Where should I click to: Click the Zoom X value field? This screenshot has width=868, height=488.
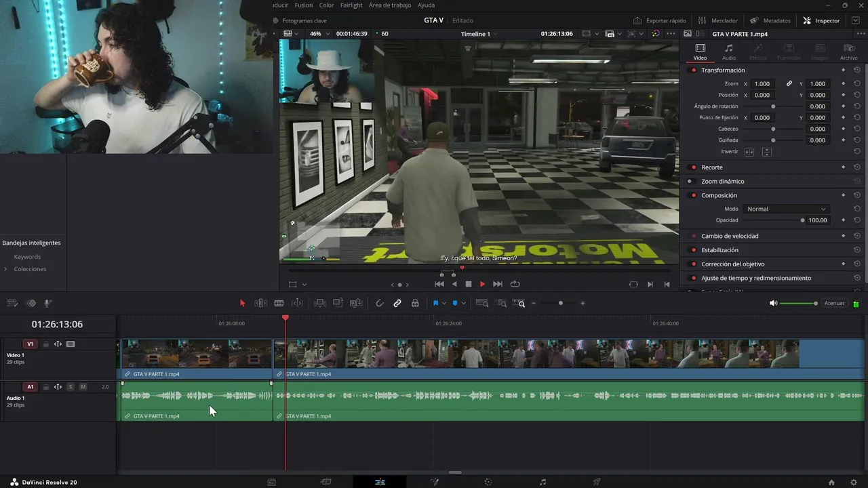(x=763, y=84)
